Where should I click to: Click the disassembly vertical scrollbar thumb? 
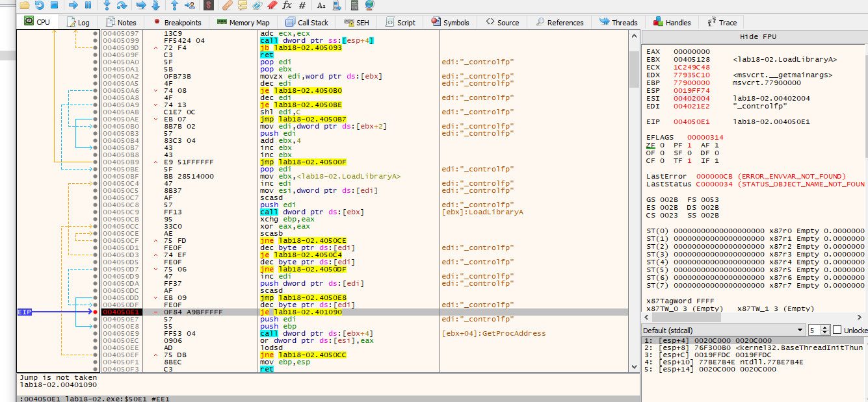click(x=635, y=69)
